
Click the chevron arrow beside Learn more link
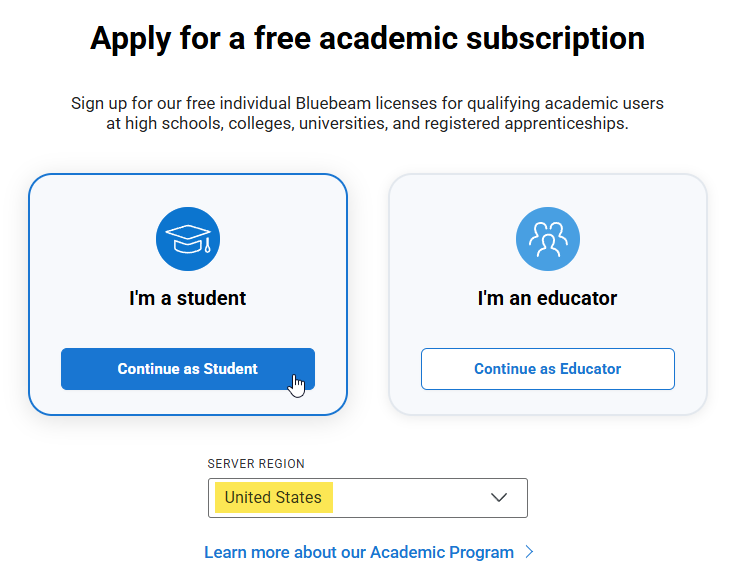tap(530, 552)
